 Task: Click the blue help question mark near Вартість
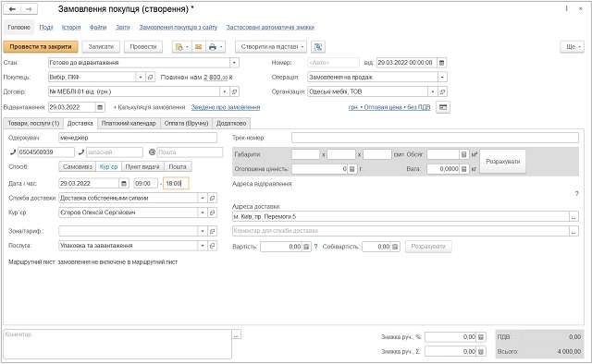coord(316,247)
